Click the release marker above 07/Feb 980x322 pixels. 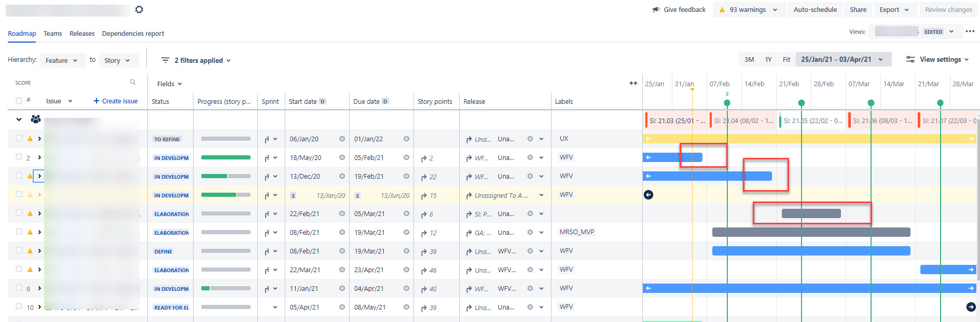point(727,102)
